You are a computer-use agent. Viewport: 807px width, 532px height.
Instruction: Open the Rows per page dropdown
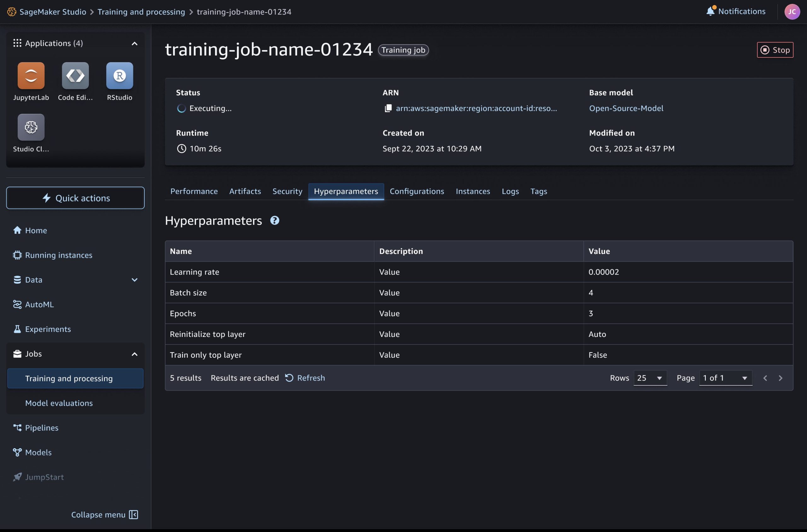[650, 378]
